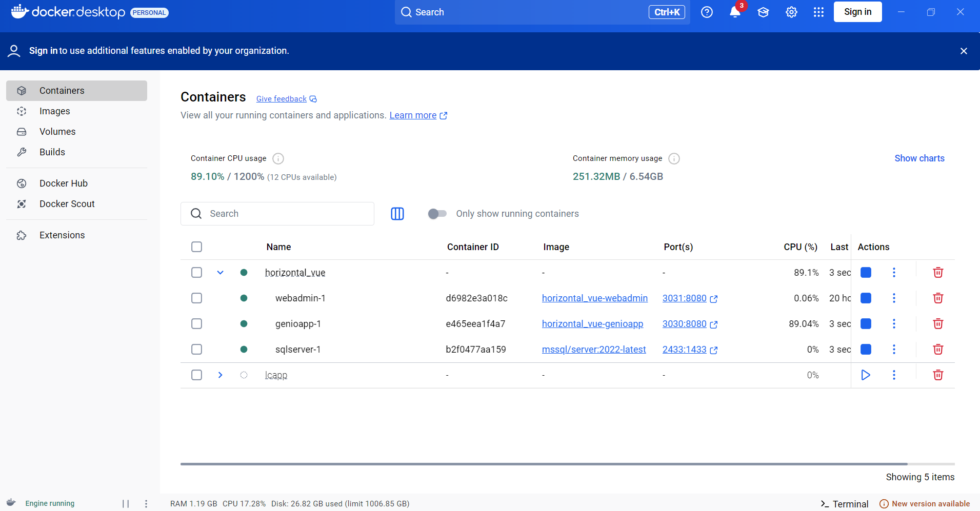Open the notifications bell
980x511 pixels.
735,12
